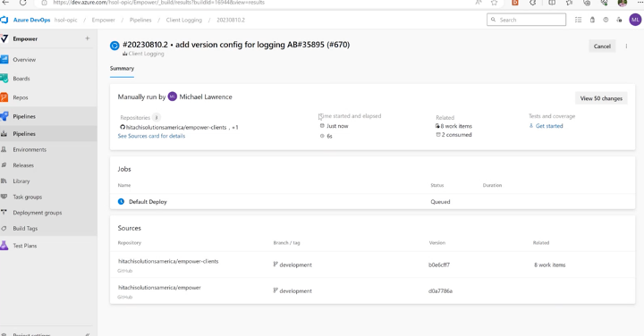Click the Azure DevOps logo icon

click(4, 20)
